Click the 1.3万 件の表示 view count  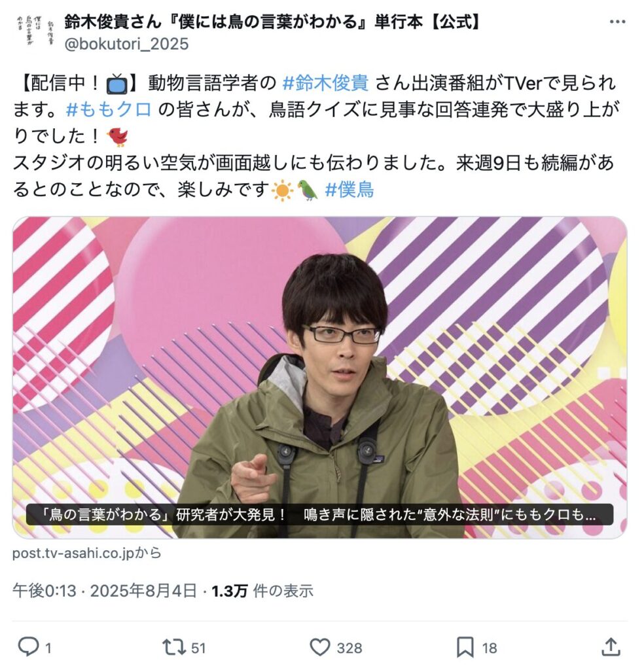(262, 591)
